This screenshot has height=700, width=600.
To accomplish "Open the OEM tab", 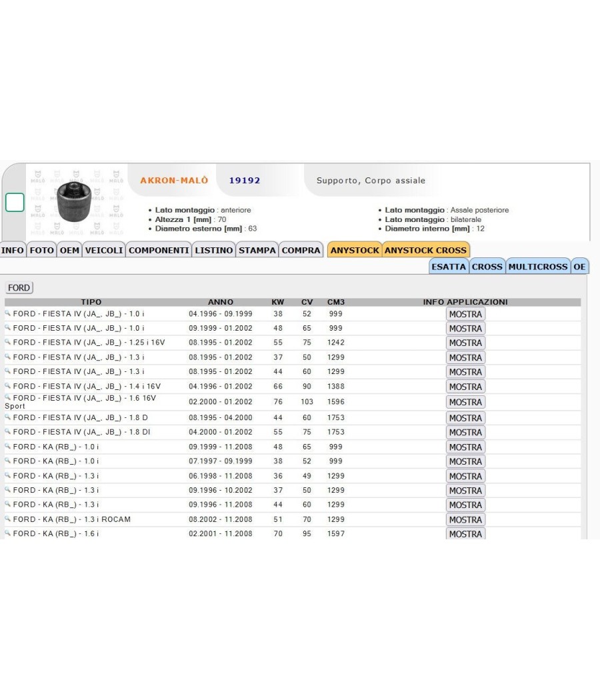I will tap(69, 250).
